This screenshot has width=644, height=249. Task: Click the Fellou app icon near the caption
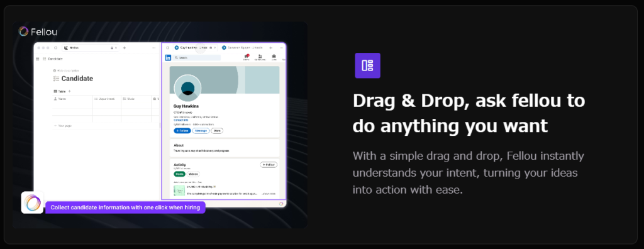[x=32, y=202]
